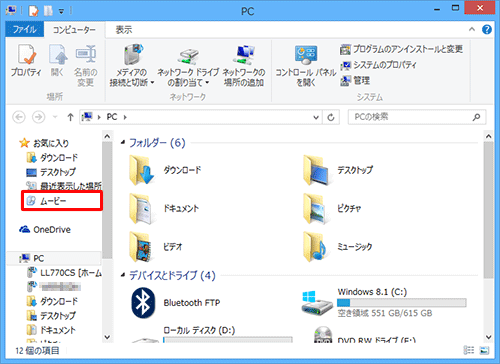Switch to large icons view in status bar

pos(484,350)
